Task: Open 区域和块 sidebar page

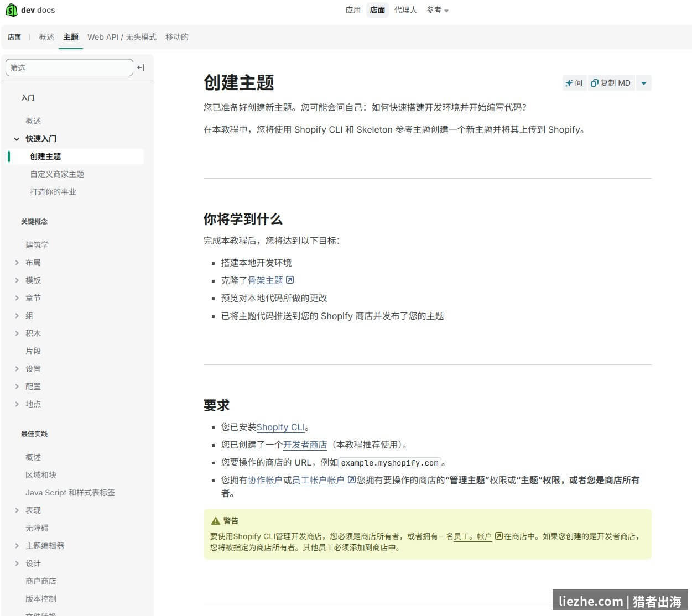Action: (41, 475)
